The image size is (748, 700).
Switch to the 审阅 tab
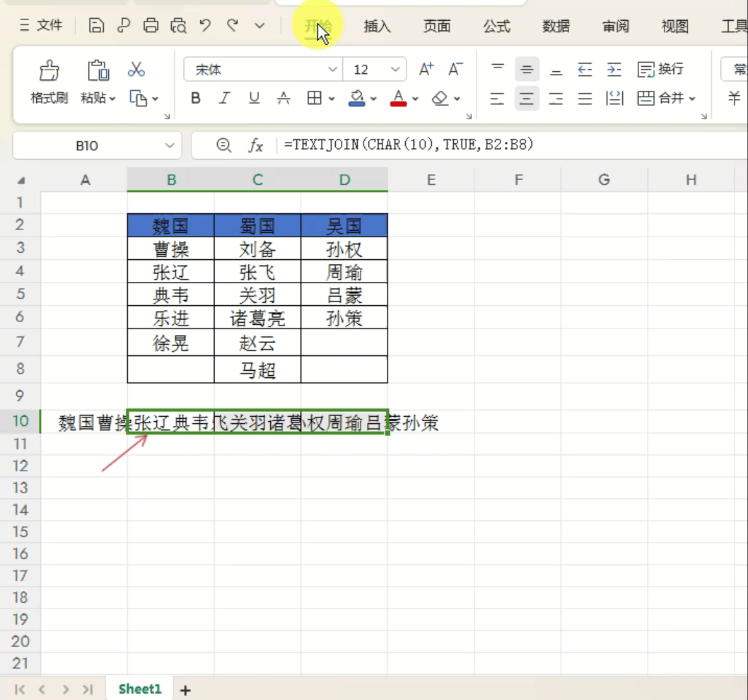tap(616, 26)
